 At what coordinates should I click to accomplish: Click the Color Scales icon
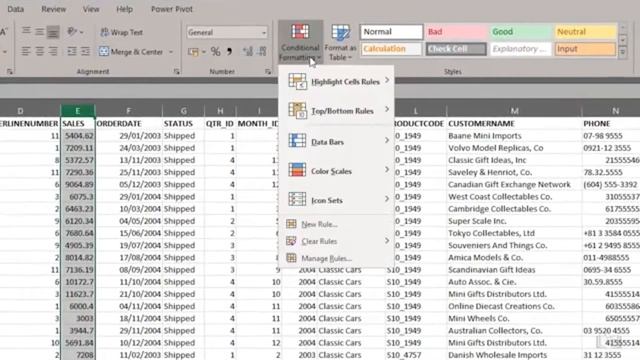297,170
